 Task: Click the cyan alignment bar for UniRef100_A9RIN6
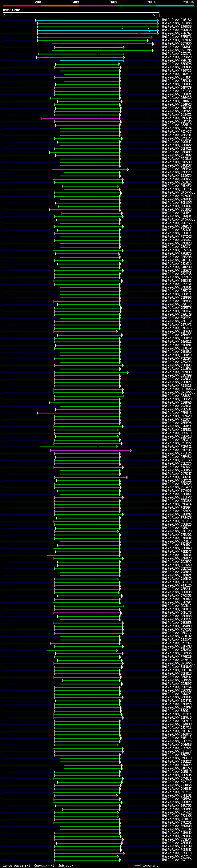[92, 61]
